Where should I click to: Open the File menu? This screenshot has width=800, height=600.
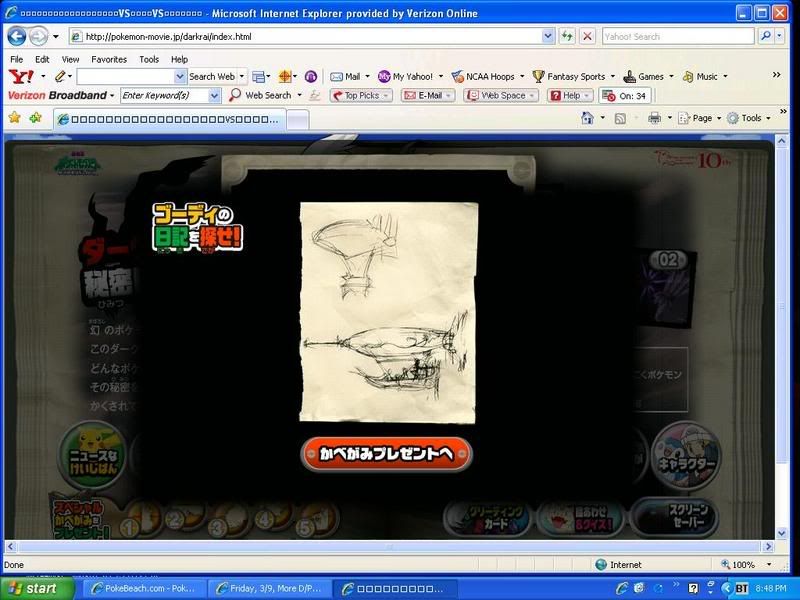coord(16,59)
